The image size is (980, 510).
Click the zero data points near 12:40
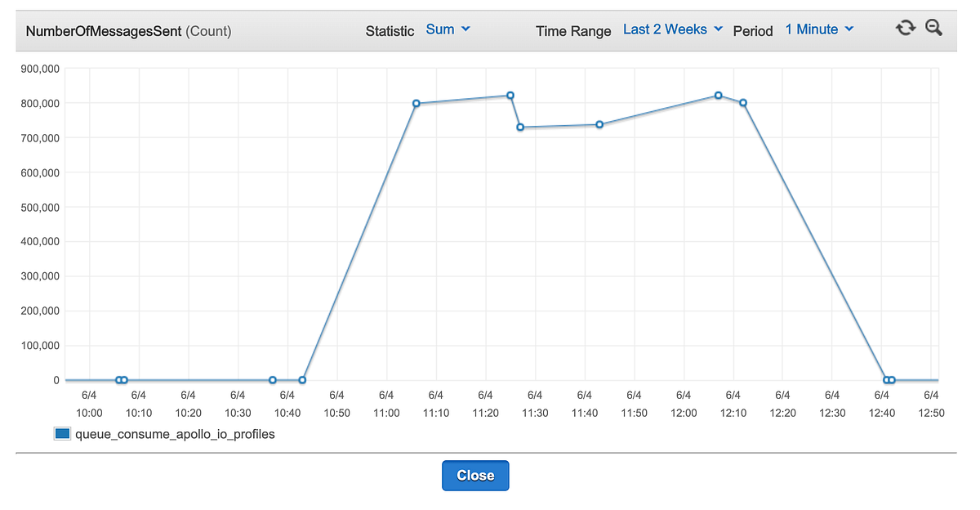889,379
